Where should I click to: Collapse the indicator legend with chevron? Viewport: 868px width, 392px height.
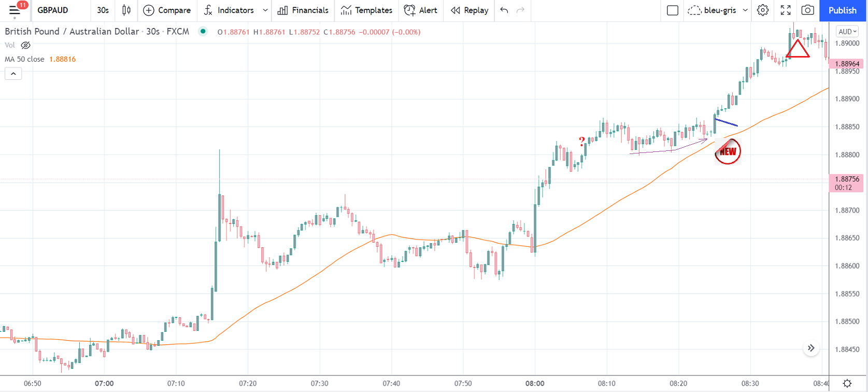coord(13,74)
